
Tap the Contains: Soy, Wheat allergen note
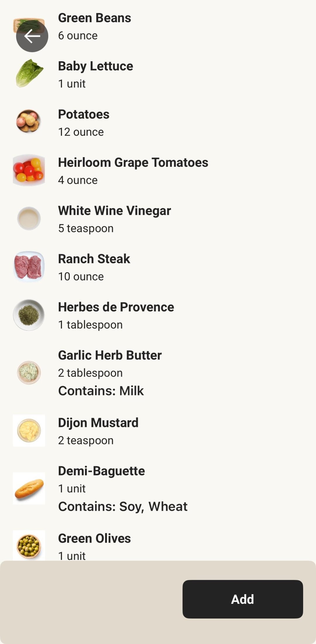pos(123,507)
